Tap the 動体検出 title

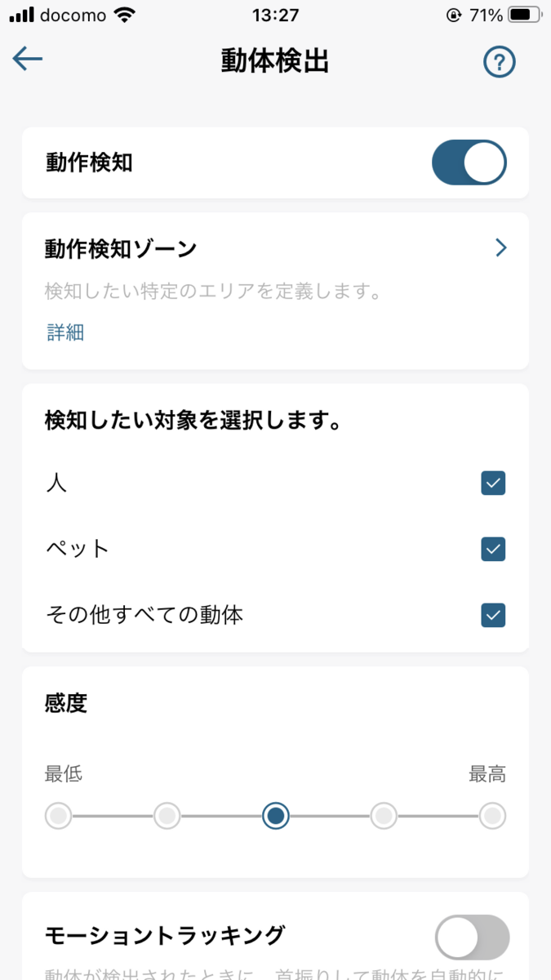click(275, 60)
